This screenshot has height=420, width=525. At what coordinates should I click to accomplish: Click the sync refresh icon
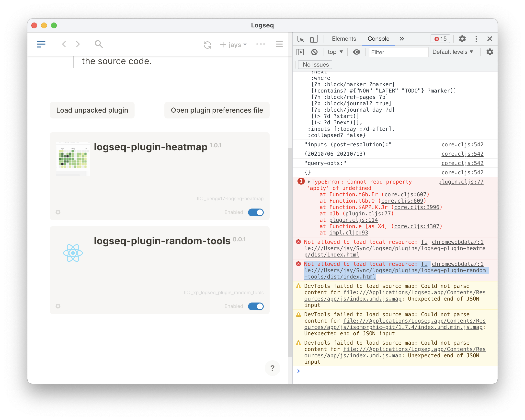click(x=207, y=45)
